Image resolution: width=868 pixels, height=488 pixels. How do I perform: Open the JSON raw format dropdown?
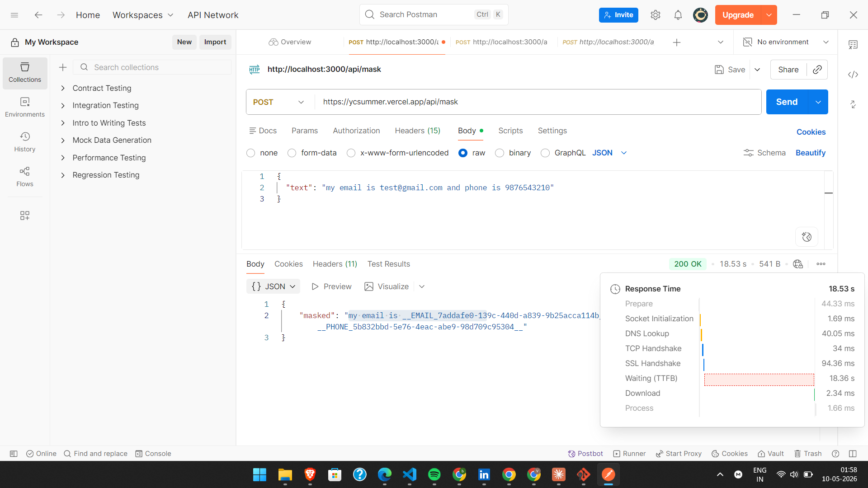click(x=609, y=153)
